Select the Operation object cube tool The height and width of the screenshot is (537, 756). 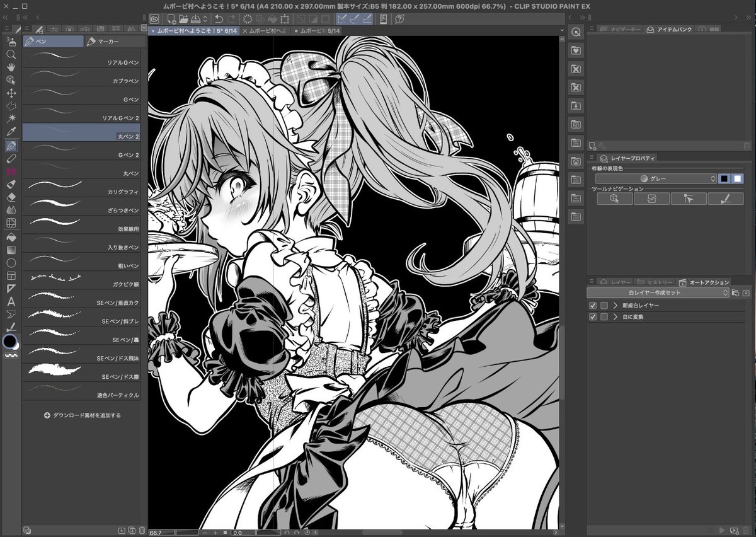click(11, 81)
